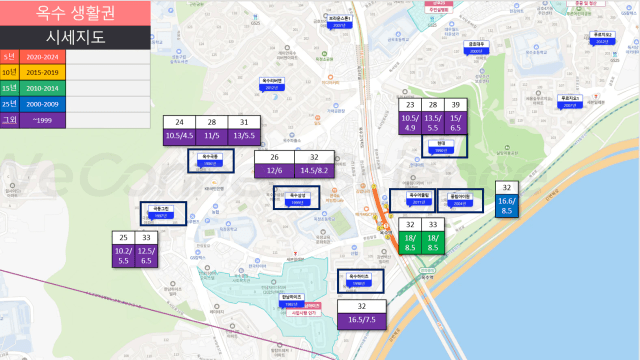Click the 옥수하이츠 apartment marker
The height and width of the screenshot is (360, 640).
click(x=359, y=280)
